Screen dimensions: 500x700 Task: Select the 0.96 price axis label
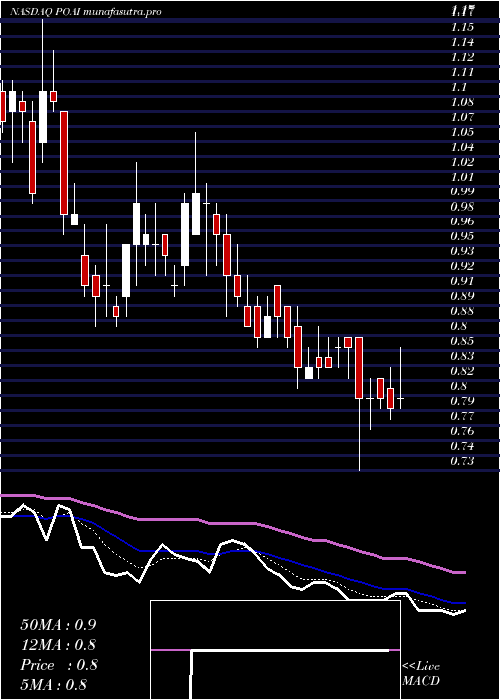(x=462, y=222)
